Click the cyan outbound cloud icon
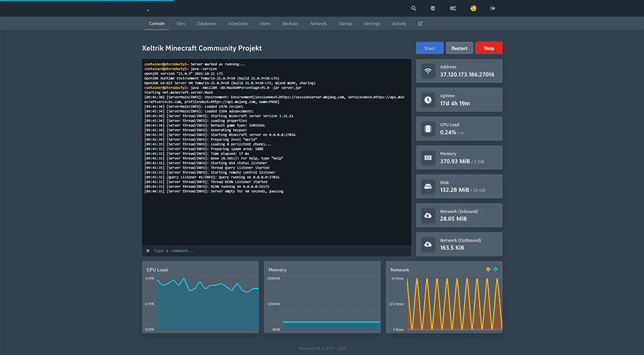 [496, 270]
